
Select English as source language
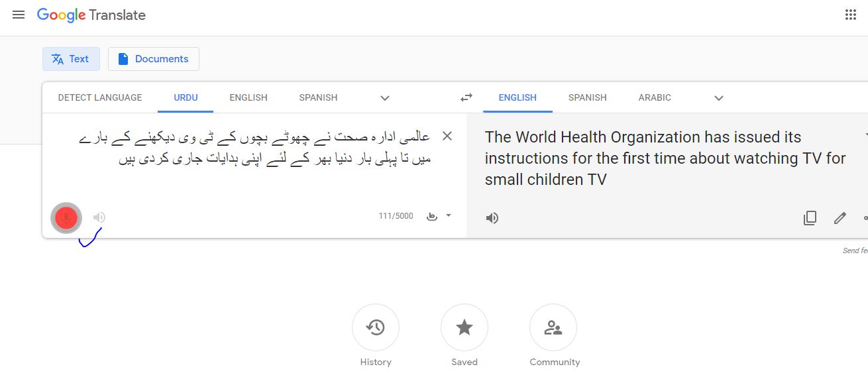click(248, 97)
